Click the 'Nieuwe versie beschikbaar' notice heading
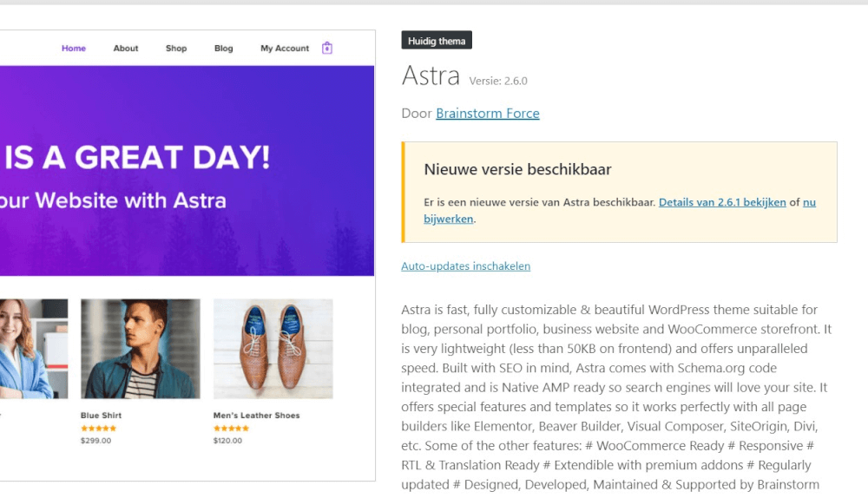 517,169
